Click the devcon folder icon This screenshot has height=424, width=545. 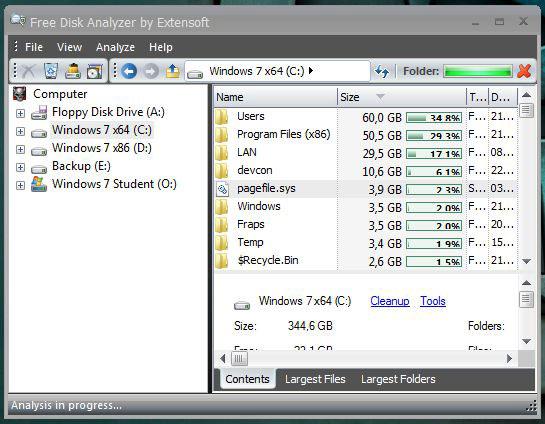tap(222, 171)
